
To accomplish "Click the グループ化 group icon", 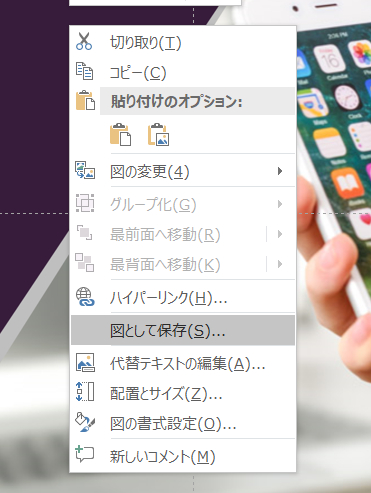I will [x=85, y=203].
